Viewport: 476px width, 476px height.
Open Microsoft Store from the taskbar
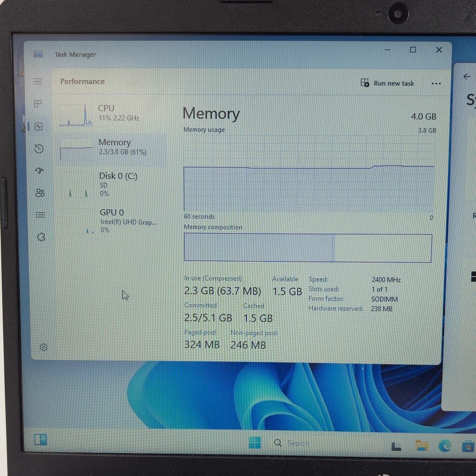(468, 447)
